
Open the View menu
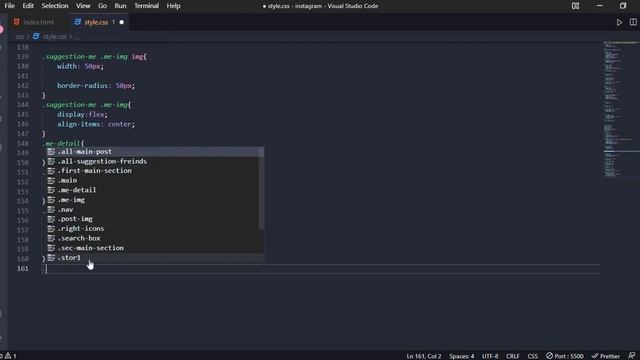pos(83,6)
